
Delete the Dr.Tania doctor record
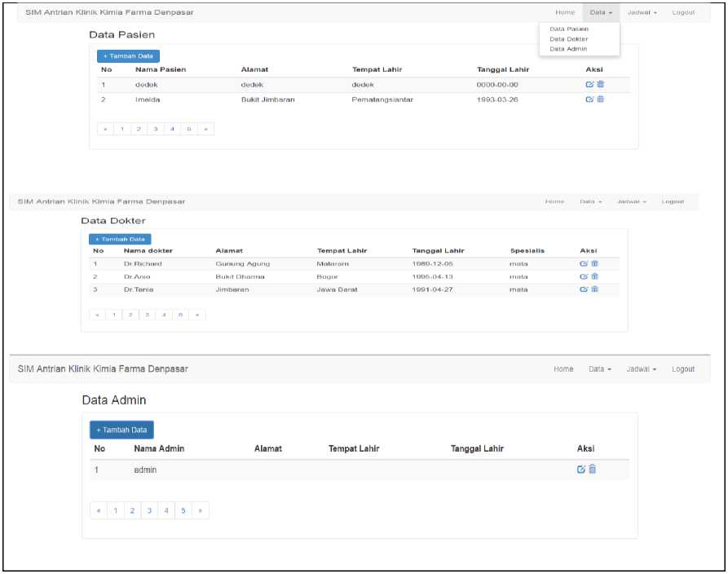pyautogui.click(x=594, y=289)
